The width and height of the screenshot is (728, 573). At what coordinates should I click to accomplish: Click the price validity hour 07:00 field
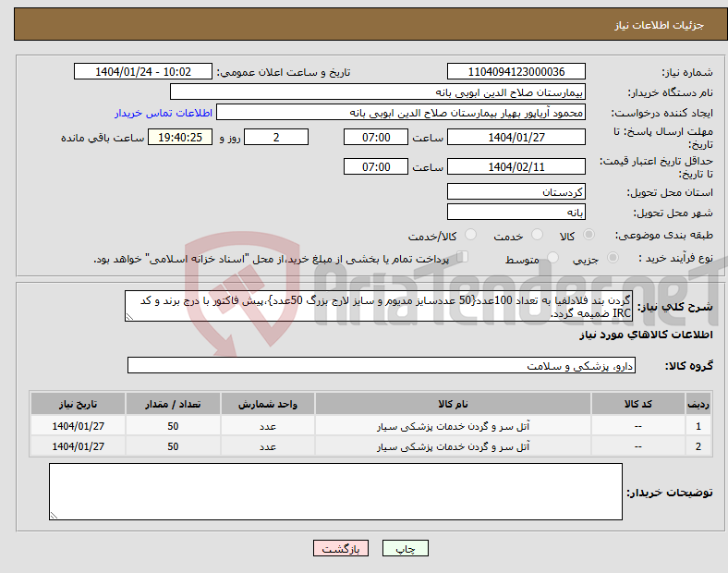click(x=376, y=166)
